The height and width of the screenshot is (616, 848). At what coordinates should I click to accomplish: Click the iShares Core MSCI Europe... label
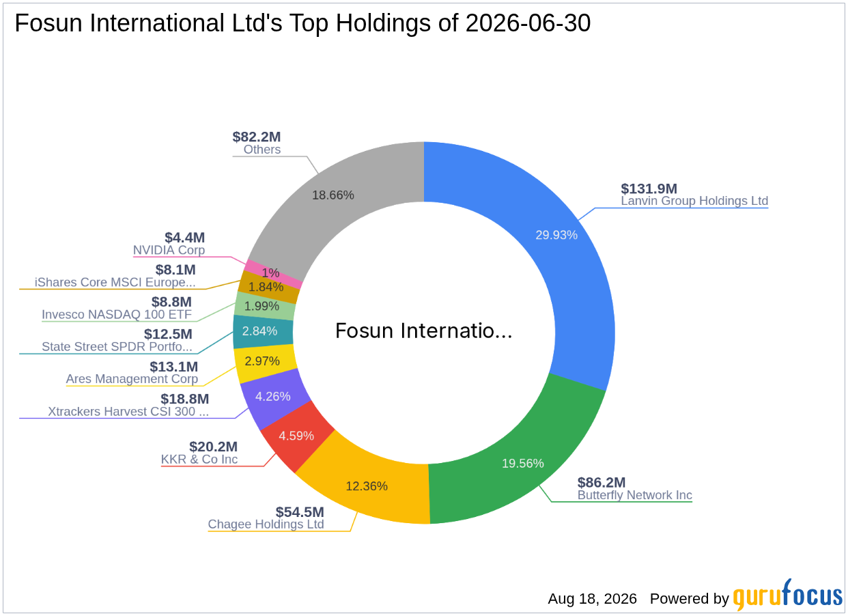coord(115,282)
